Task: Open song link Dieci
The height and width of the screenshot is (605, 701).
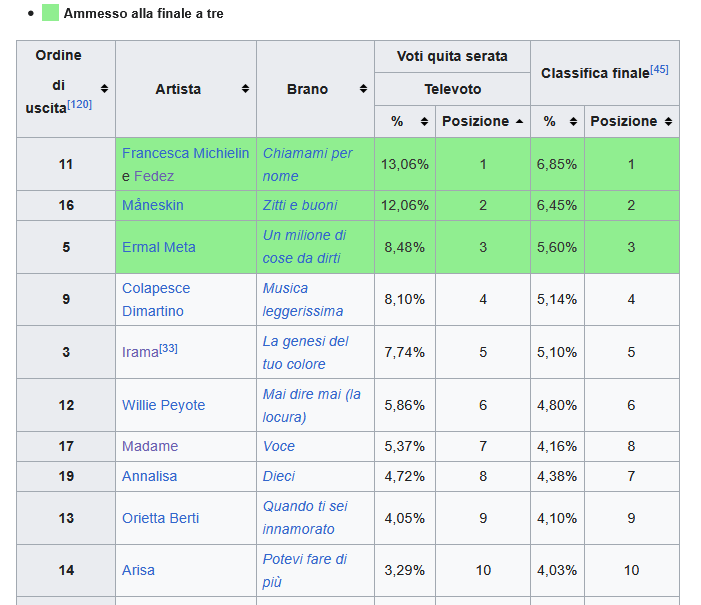Action: point(279,476)
